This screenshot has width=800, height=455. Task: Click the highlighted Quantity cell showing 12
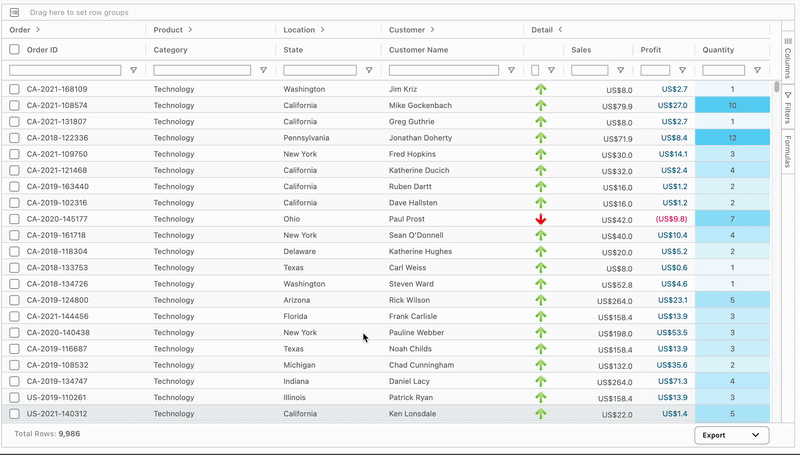coord(732,138)
